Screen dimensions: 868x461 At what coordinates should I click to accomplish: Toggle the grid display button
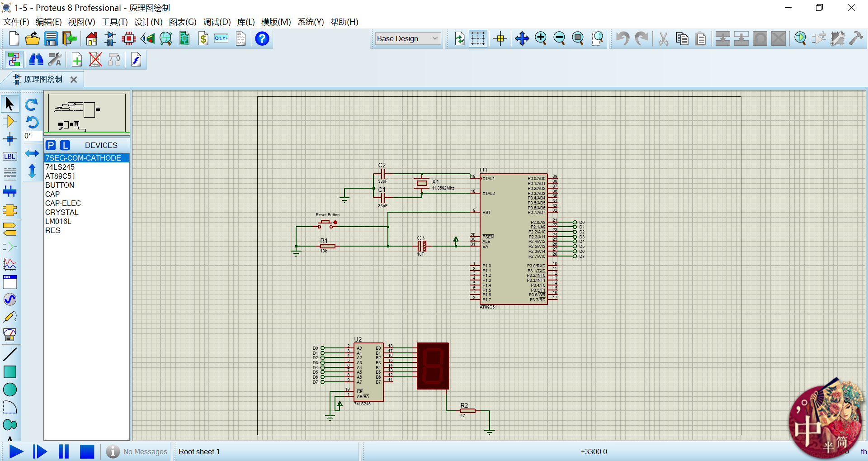pos(477,39)
